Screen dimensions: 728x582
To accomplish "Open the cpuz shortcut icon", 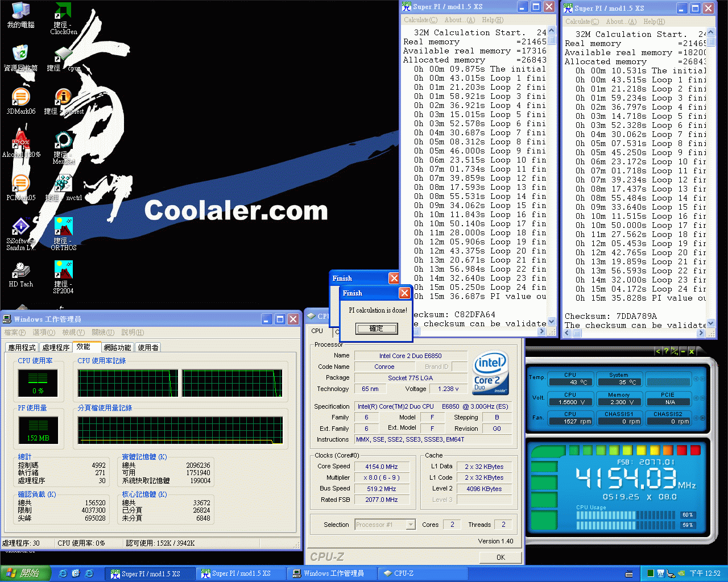I will pyautogui.click(x=63, y=59).
